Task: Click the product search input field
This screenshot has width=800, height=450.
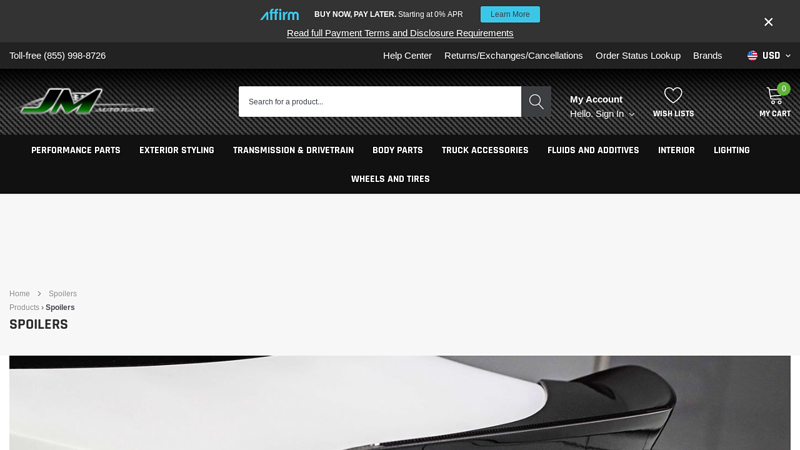Action: [380, 101]
